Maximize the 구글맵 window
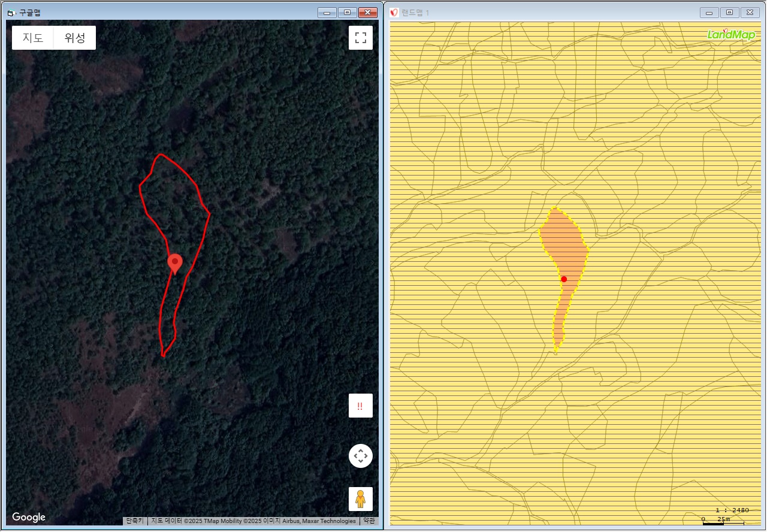The width and height of the screenshot is (767, 532). pyautogui.click(x=347, y=13)
